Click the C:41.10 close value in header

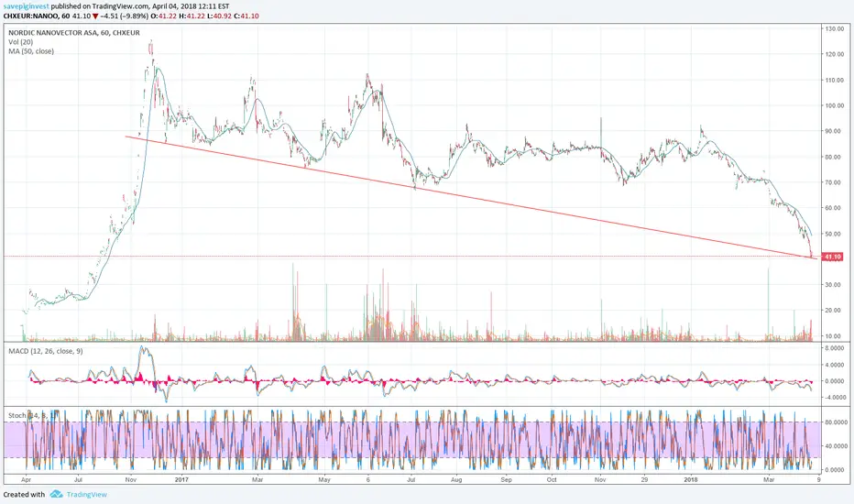pos(246,16)
